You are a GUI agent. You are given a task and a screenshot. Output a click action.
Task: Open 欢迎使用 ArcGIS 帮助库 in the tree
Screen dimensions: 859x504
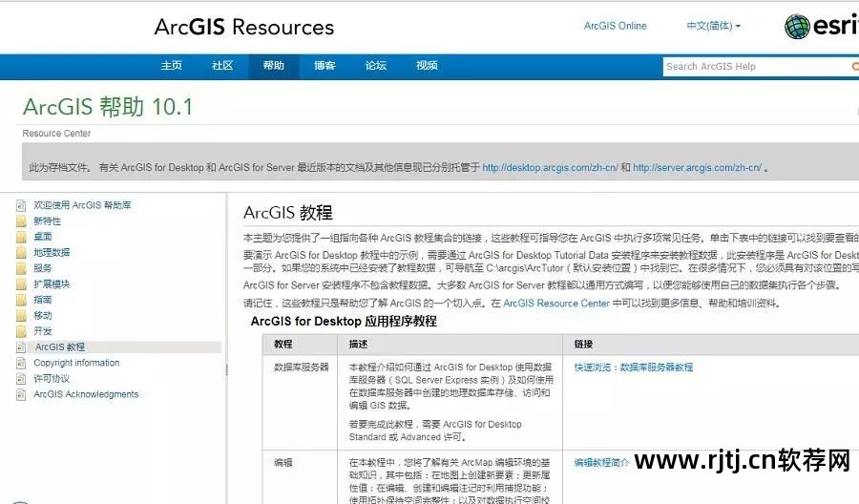coord(82,205)
